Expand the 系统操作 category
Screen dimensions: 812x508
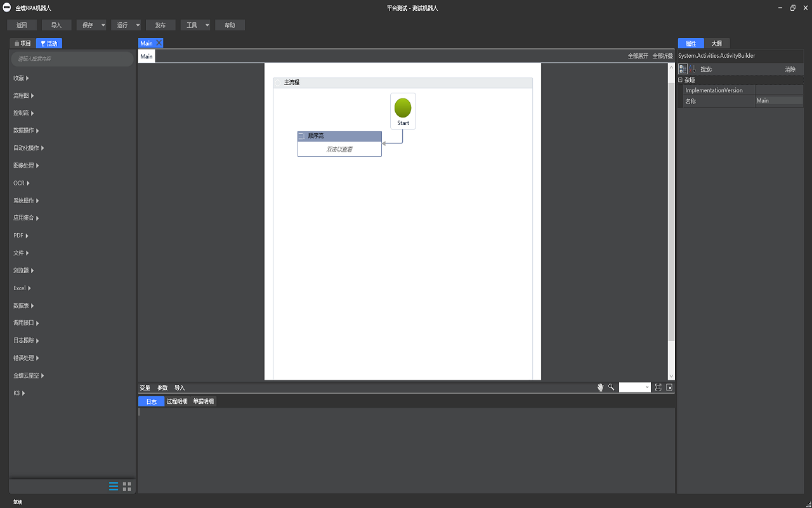(26, 201)
